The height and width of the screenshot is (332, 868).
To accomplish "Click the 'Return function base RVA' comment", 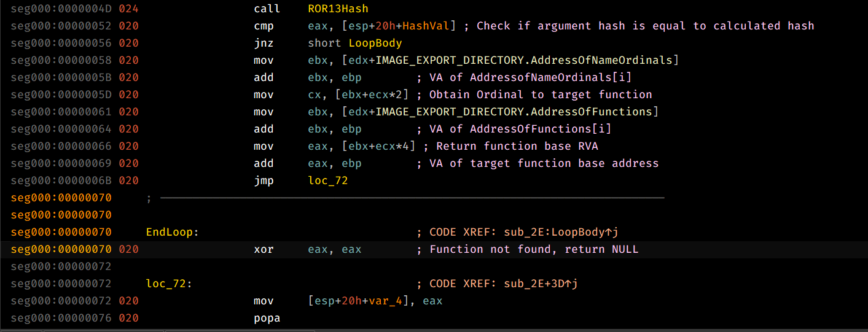I will coord(518,146).
